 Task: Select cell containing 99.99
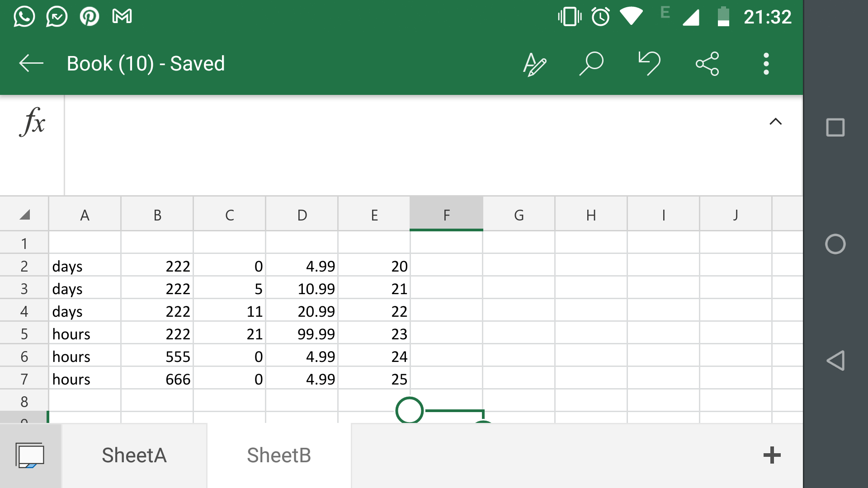click(x=302, y=334)
